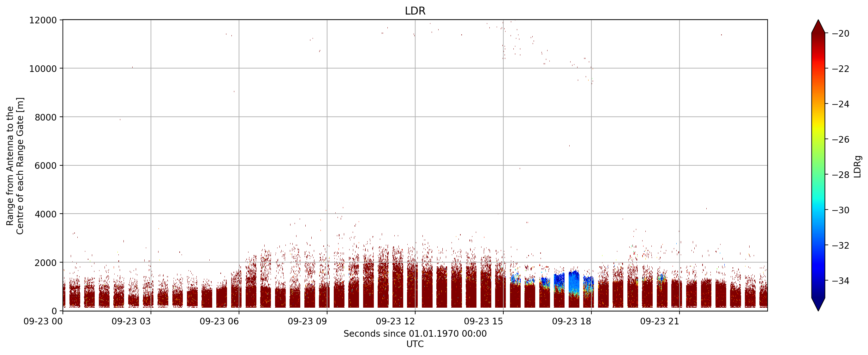Click the y-axis tick label "4000"
This screenshot has height=355, width=868.
click(46, 214)
